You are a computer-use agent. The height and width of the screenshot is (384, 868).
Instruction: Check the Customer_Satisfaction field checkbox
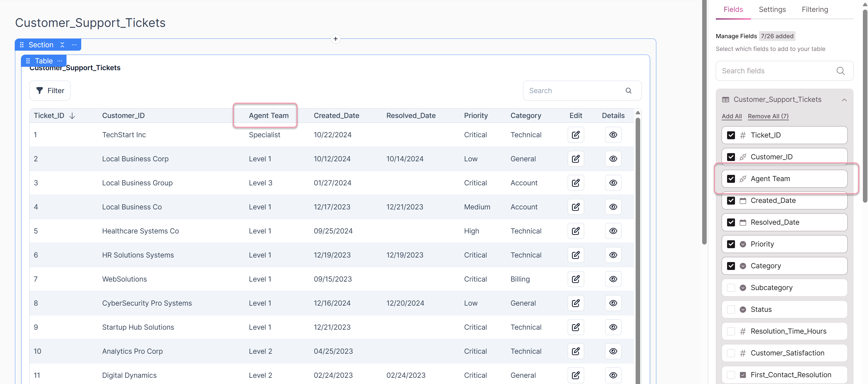[x=731, y=353]
